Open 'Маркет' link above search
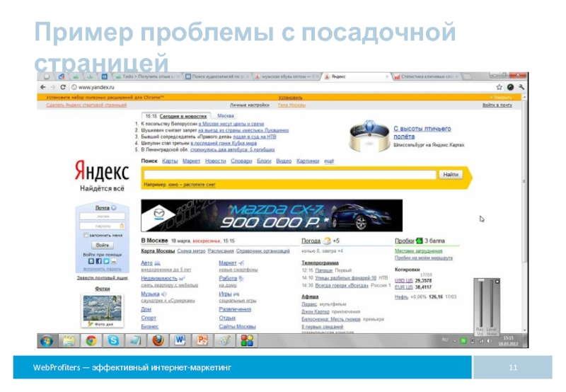 pyautogui.click(x=191, y=161)
